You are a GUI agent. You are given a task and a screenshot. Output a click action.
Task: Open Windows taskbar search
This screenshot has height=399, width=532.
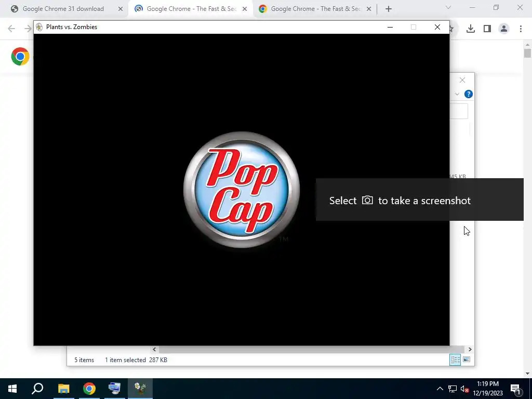tap(37, 389)
